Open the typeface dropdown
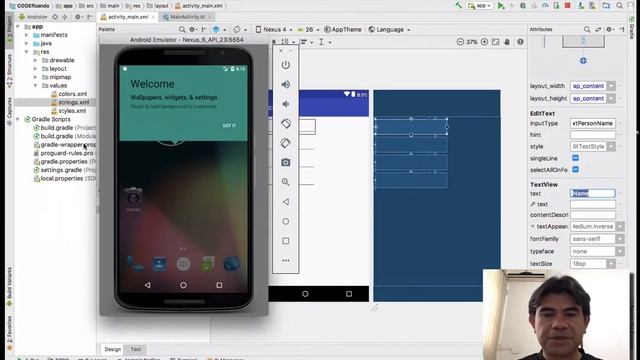 click(620, 251)
